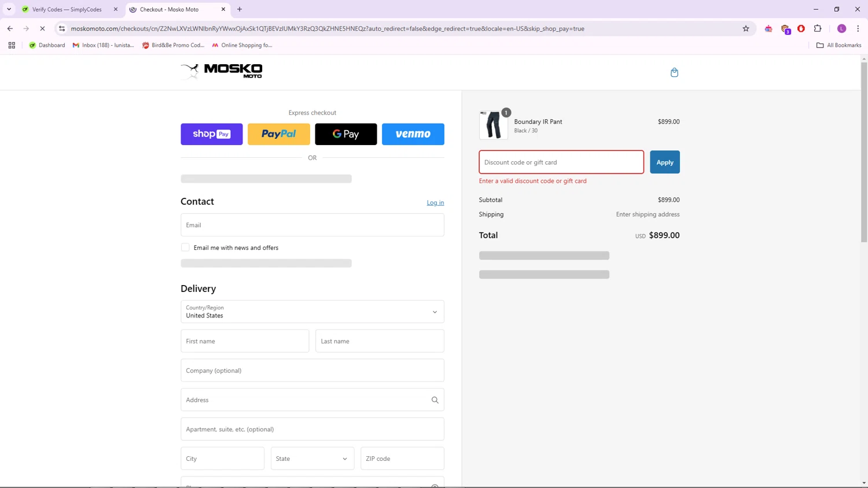
Task: Click the browser address bar URL
Action: pos(328,28)
